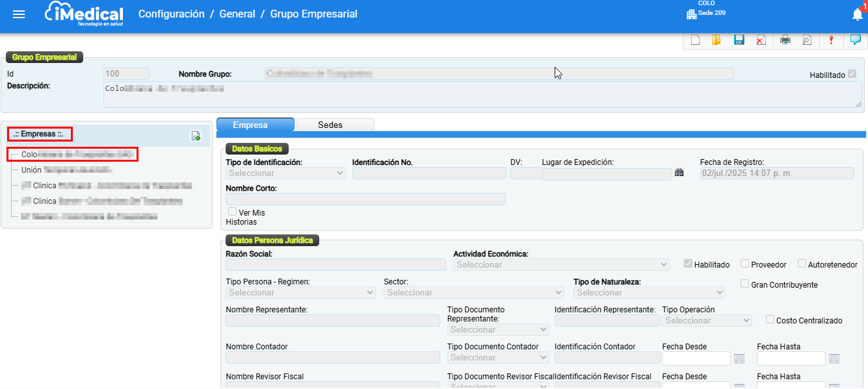Open the hamburger navigation menu
The image size is (868, 389).
(x=19, y=14)
